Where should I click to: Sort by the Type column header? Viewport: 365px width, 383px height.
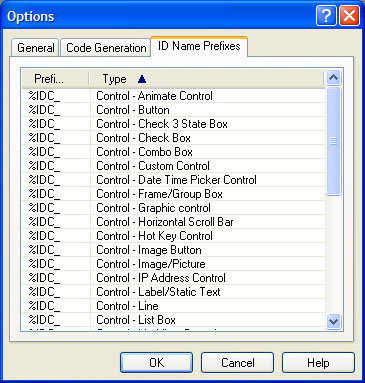(207, 79)
